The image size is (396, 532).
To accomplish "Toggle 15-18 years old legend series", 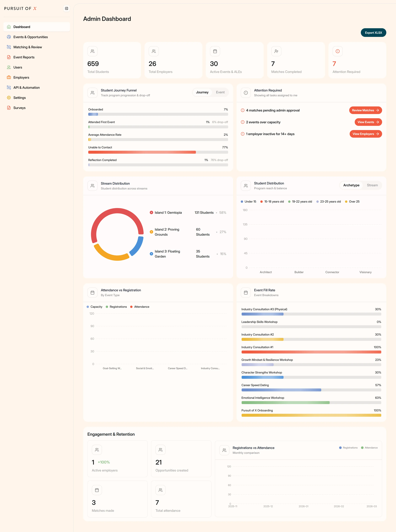I will tap(272, 202).
